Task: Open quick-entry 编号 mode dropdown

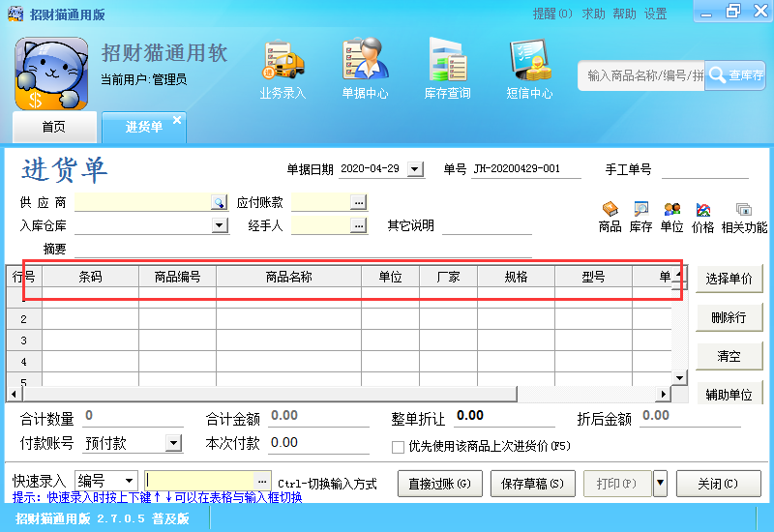Action: [x=130, y=480]
